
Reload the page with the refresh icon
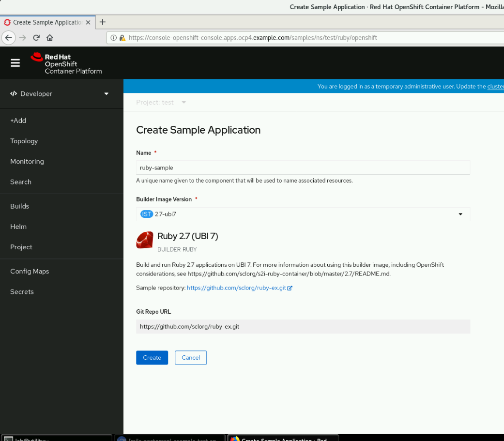click(36, 38)
